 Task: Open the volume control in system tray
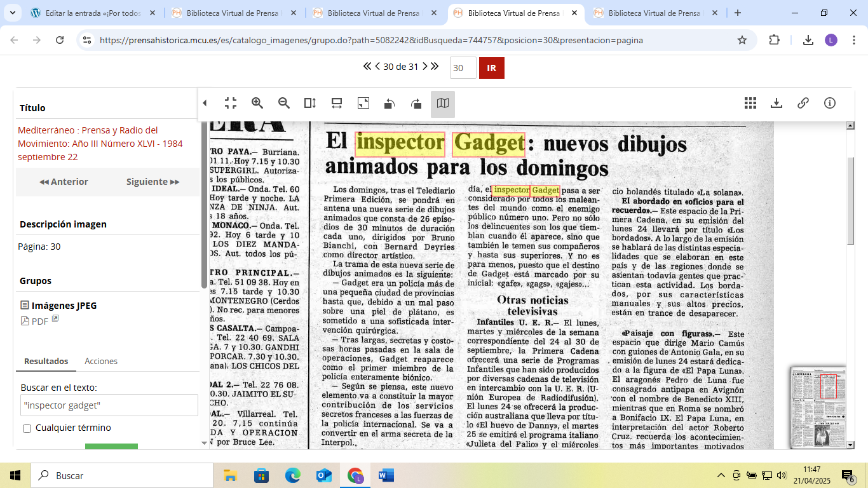782,475
